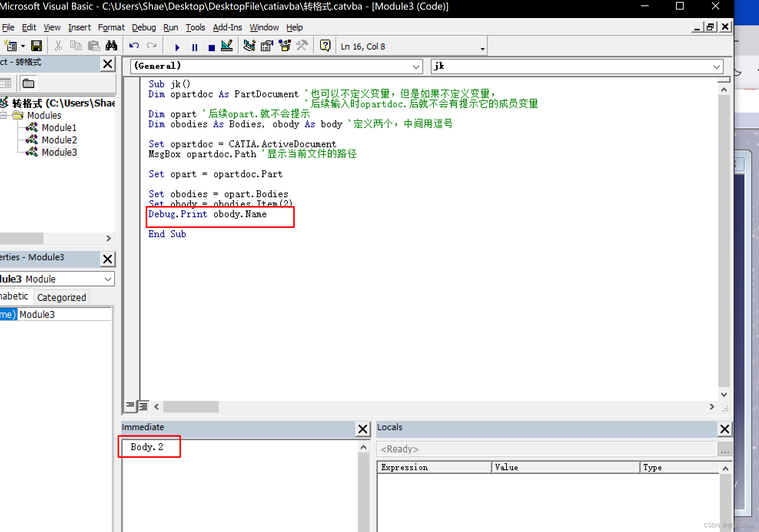Open the Format menu

pos(111,27)
